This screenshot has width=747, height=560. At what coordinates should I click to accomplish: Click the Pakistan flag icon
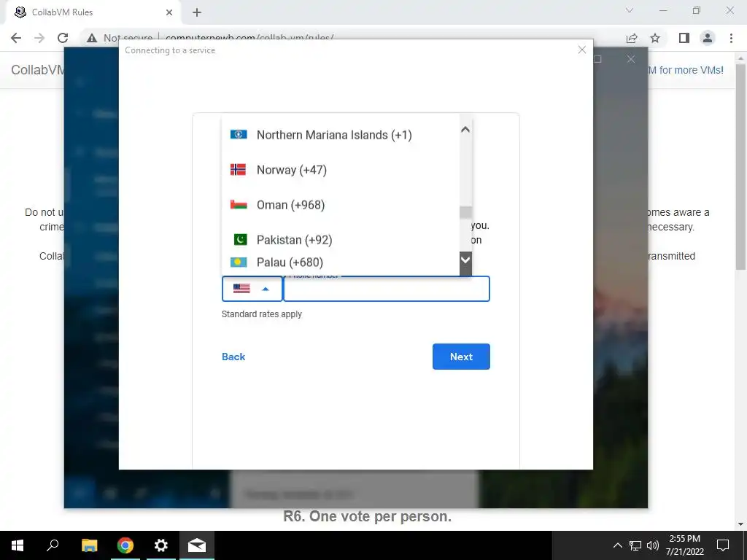click(240, 239)
